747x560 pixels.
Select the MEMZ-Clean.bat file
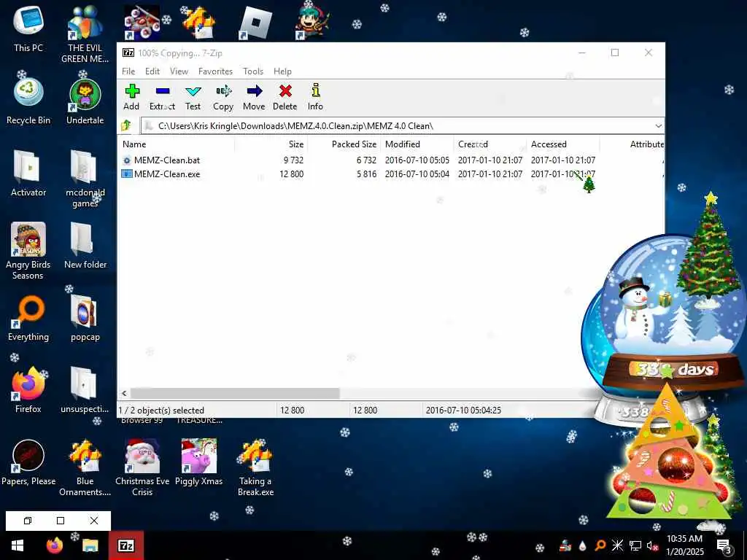167,160
